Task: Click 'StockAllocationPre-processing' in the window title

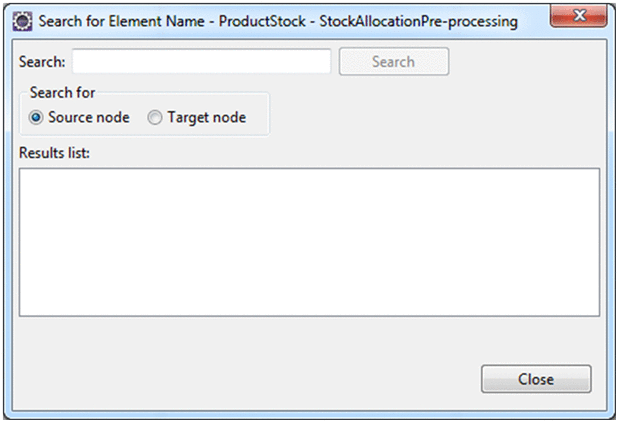Action: [x=418, y=21]
